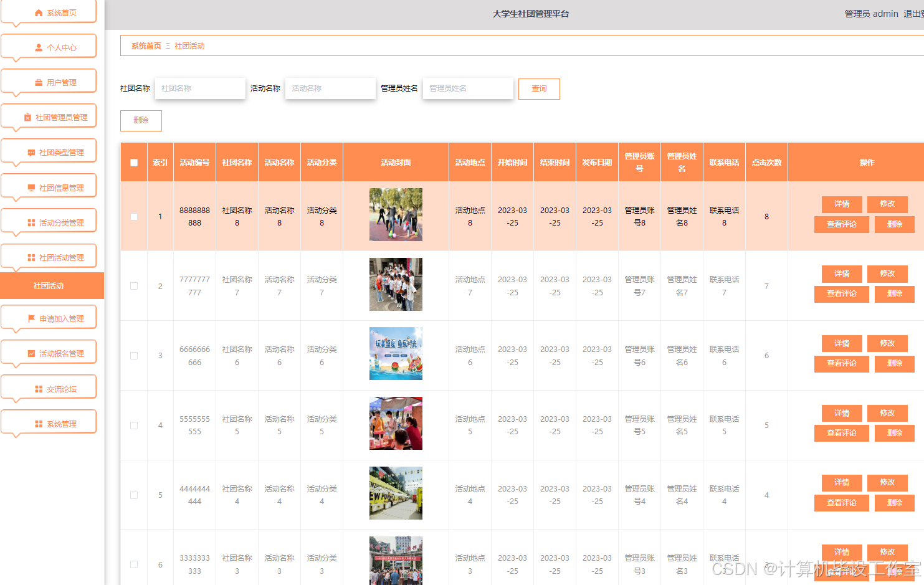Open the activity cover thumbnail in row 5
The height and width of the screenshot is (585, 924).
pyautogui.click(x=396, y=493)
